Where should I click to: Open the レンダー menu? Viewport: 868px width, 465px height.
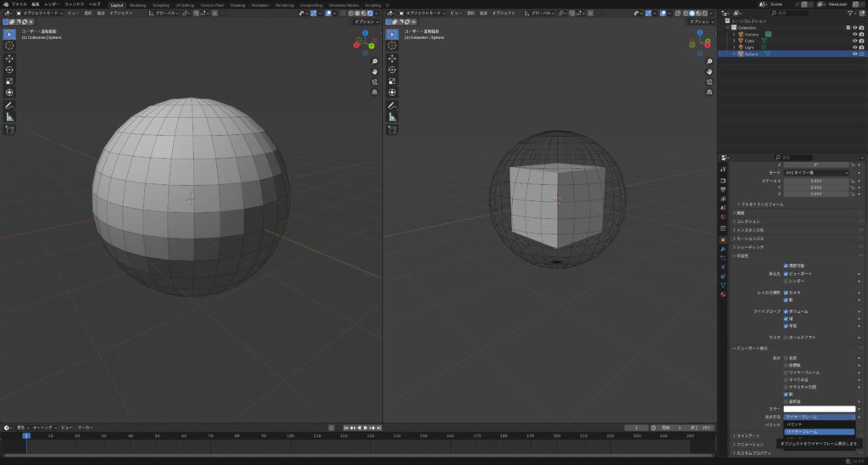tap(52, 4)
